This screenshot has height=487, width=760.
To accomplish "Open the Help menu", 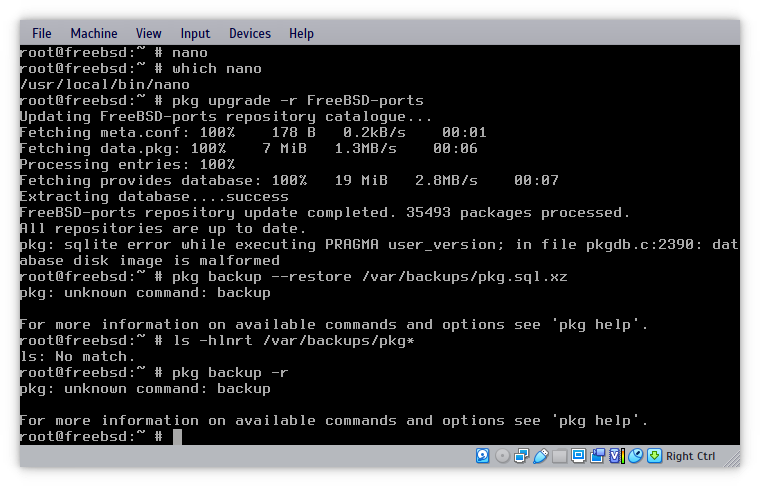I will pyautogui.click(x=301, y=33).
